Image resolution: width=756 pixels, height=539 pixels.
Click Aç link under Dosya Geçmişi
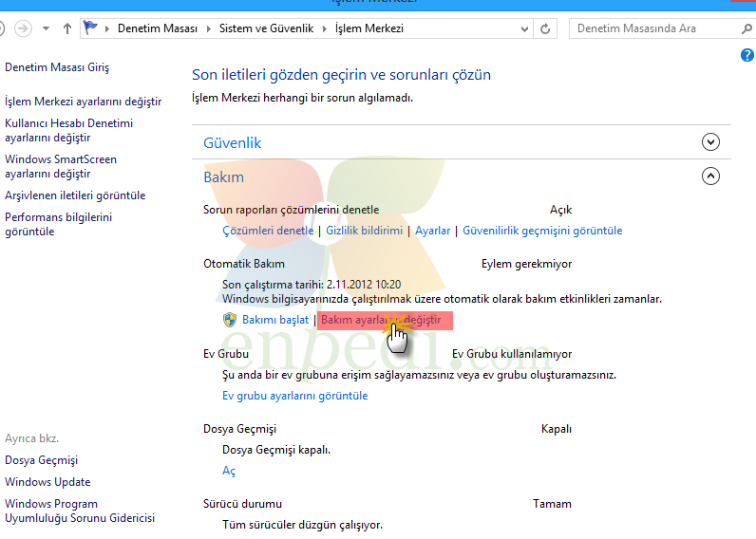pos(229,471)
